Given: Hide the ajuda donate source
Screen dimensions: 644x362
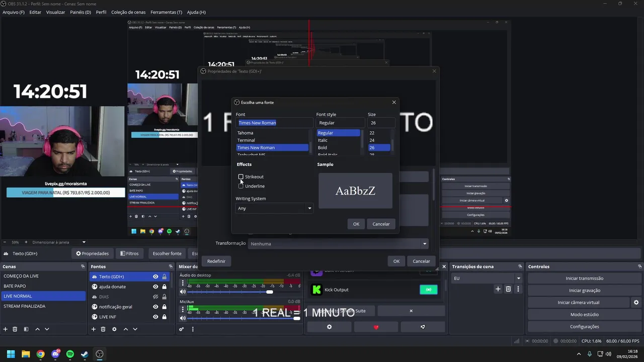Looking at the screenshot, I should pos(155,287).
